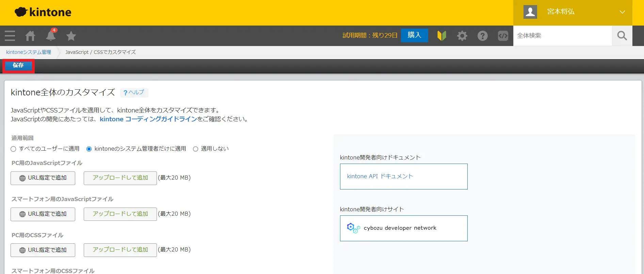The image size is (644, 274).
Task: Click the beginner guide leaf icon
Action: [441, 36]
